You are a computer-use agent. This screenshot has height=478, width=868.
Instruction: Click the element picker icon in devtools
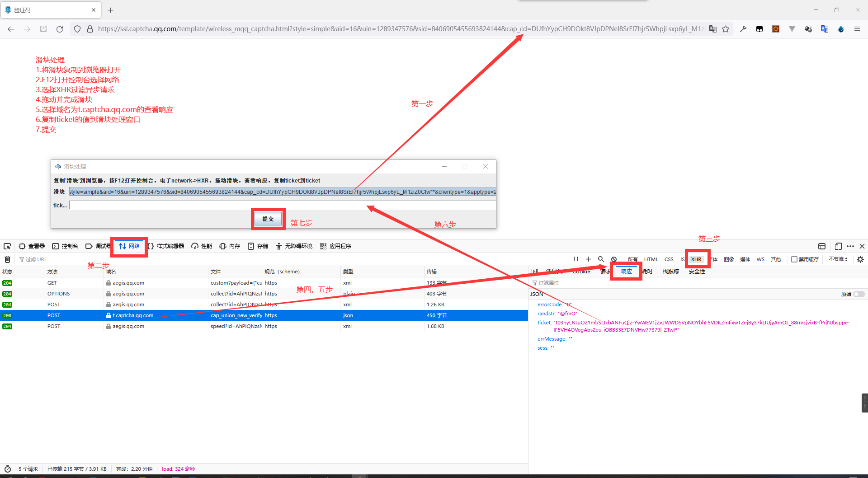click(x=7, y=246)
